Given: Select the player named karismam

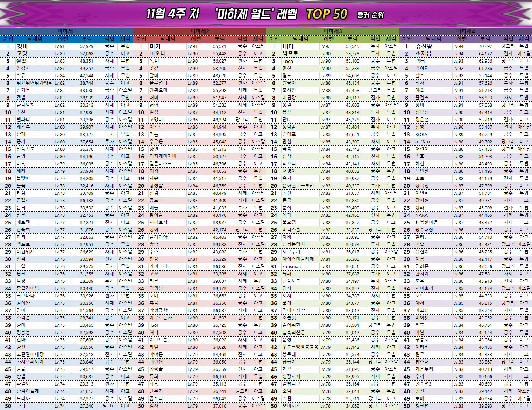Looking at the screenshot, I should pyautogui.click(x=292, y=267).
